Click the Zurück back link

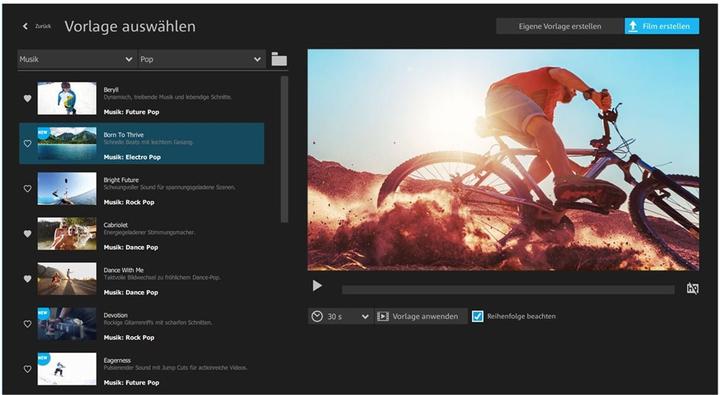[x=43, y=26]
